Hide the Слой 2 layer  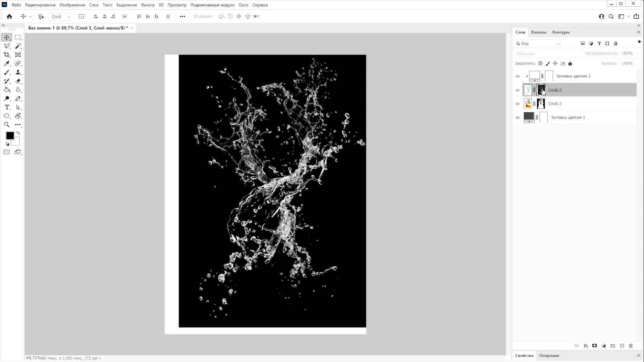click(517, 104)
